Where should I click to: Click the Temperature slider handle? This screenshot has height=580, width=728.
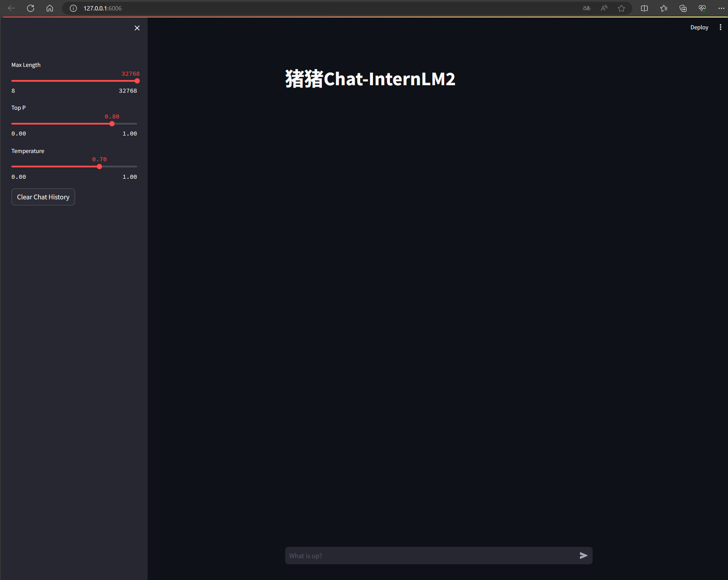100,167
